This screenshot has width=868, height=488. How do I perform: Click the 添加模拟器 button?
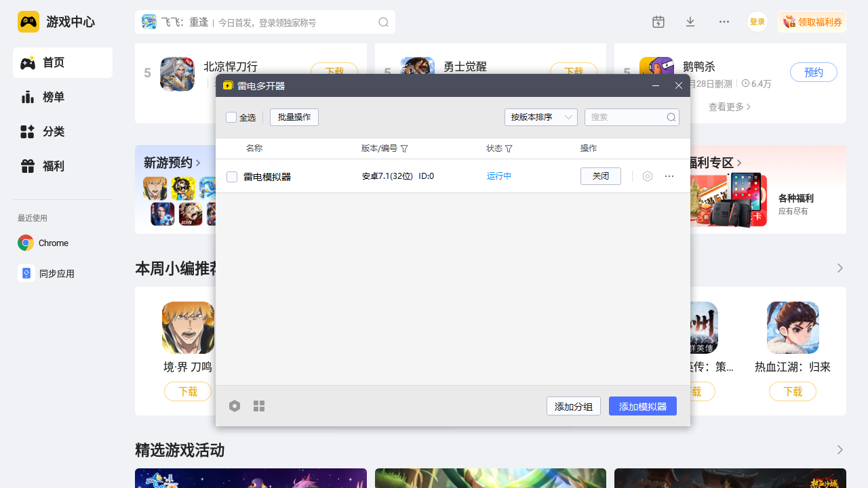tap(642, 405)
